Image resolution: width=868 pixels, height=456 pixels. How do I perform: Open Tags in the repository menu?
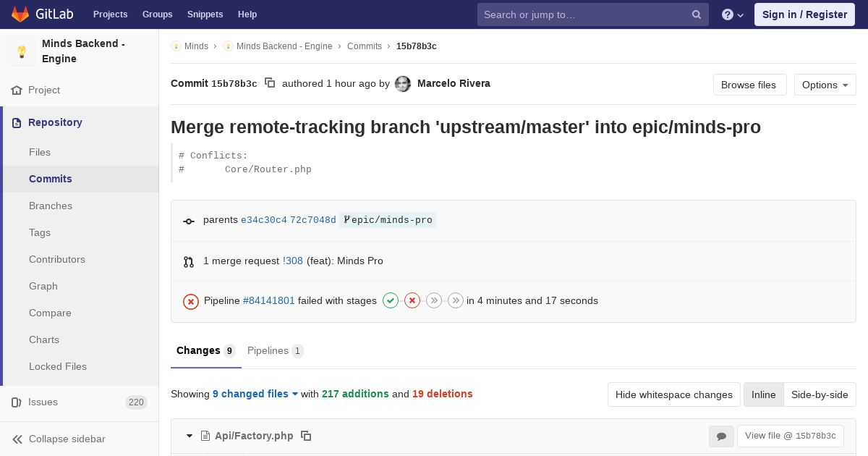coord(40,232)
